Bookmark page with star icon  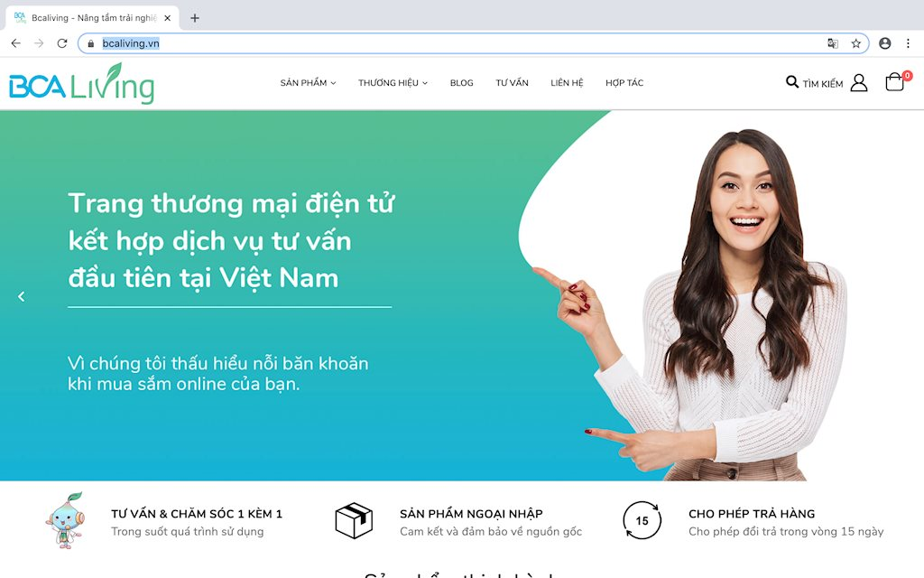[x=855, y=43]
